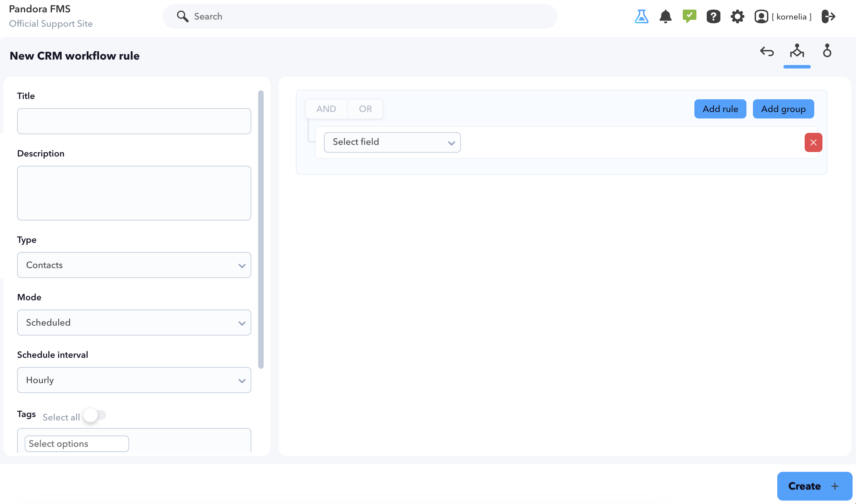This screenshot has height=504, width=856.
Task: Click the Tags Select options field
Action: 77,444
